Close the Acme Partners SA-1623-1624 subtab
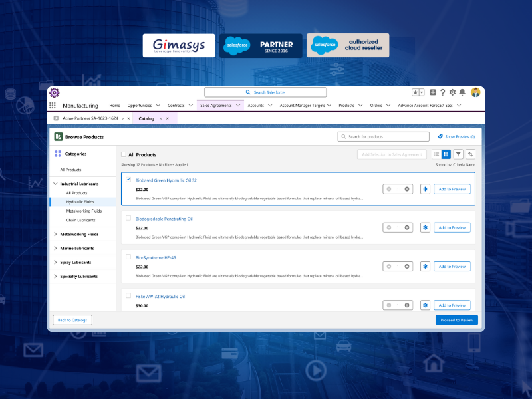Viewport: 532px width, 399px height. click(128, 118)
